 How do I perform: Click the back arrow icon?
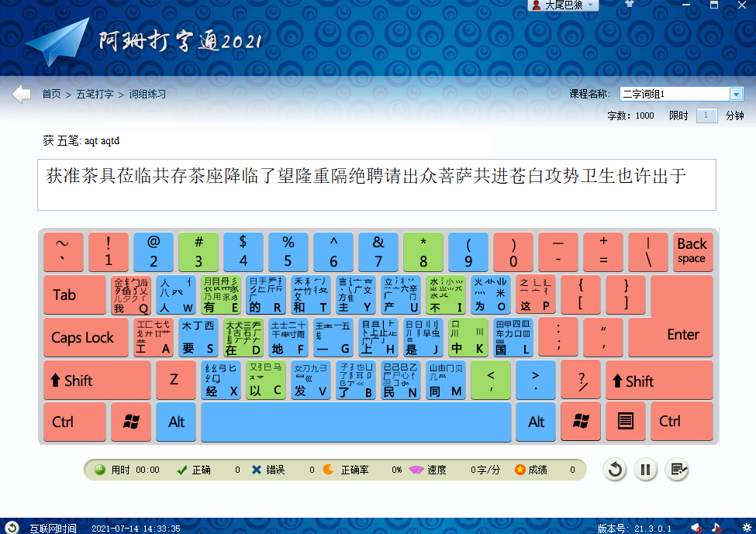click(x=22, y=94)
